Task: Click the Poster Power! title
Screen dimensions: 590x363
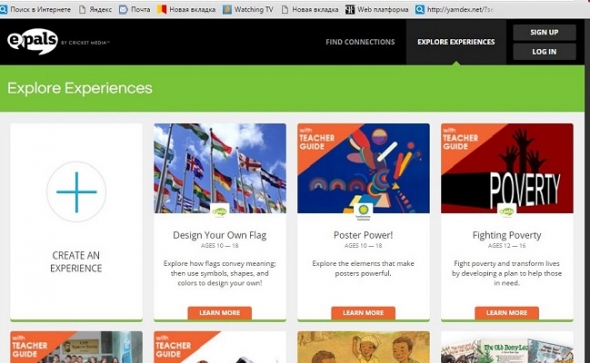Action: pos(363,235)
